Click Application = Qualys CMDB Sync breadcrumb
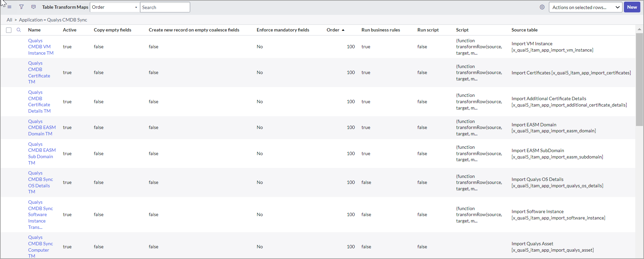 (53, 20)
